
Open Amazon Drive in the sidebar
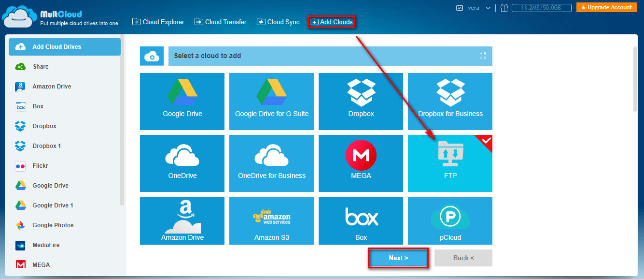[x=65, y=87]
